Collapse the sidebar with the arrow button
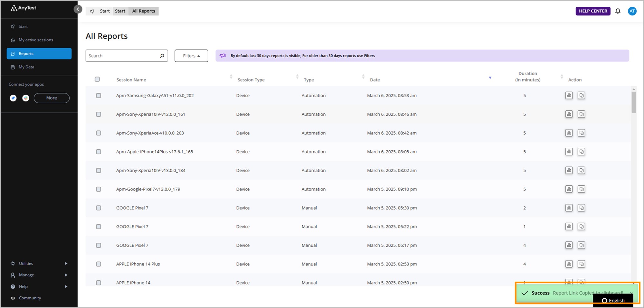The width and height of the screenshot is (644, 308). 78,9
